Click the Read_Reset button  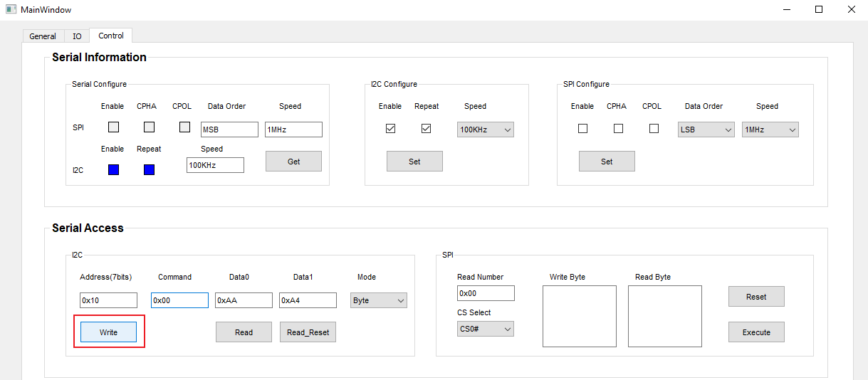click(308, 332)
